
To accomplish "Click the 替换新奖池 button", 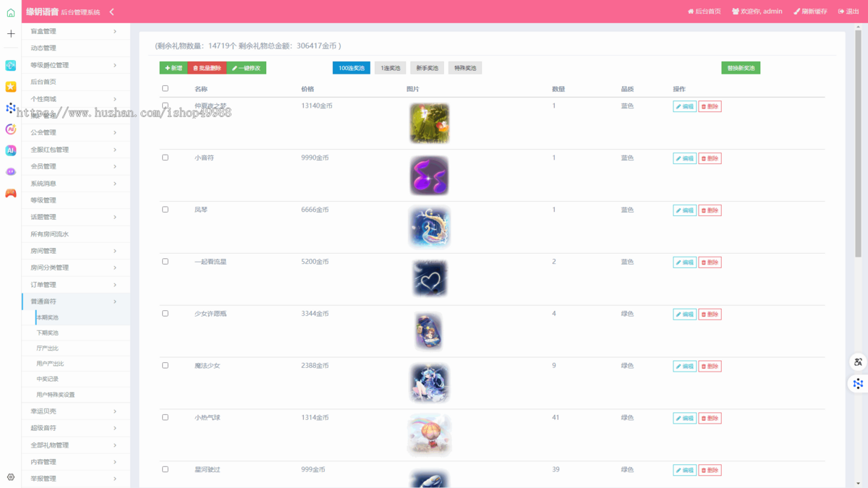I will pos(741,68).
